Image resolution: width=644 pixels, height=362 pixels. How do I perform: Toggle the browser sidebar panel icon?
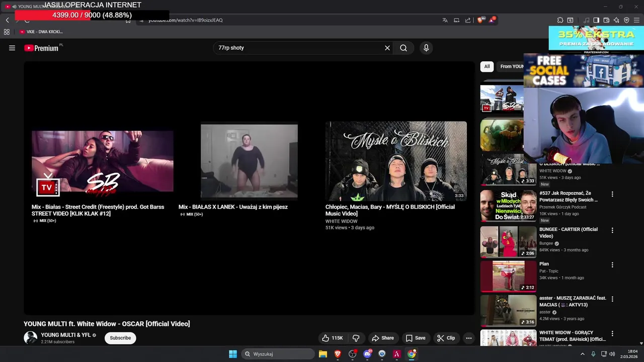coord(596,20)
